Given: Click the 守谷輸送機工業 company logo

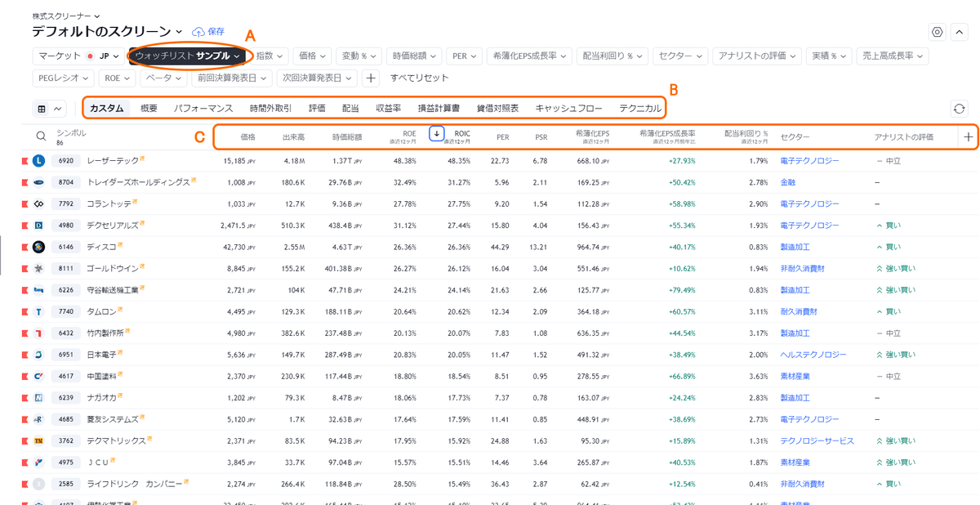Looking at the screenshot, I should click(x=38, y=290).
